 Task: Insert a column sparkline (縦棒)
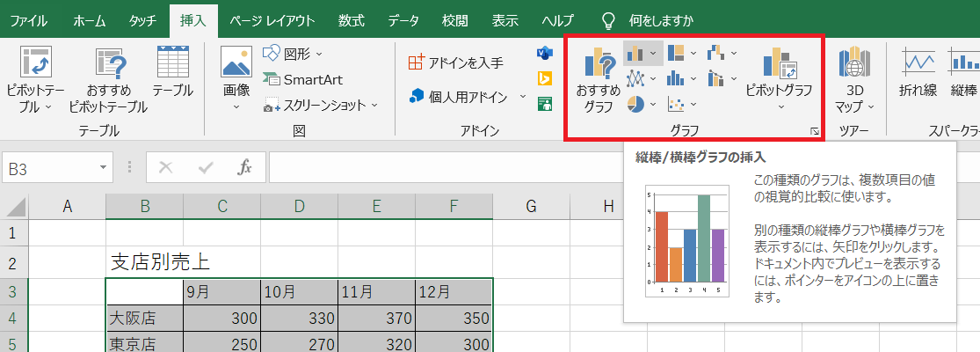coord(963,72)
